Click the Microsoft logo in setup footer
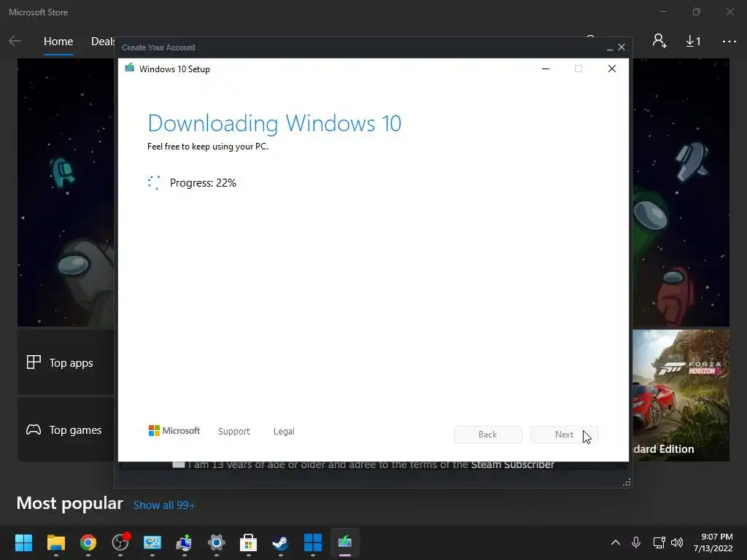Viewport: 747px width, 560px height. (x=174, y=430)
